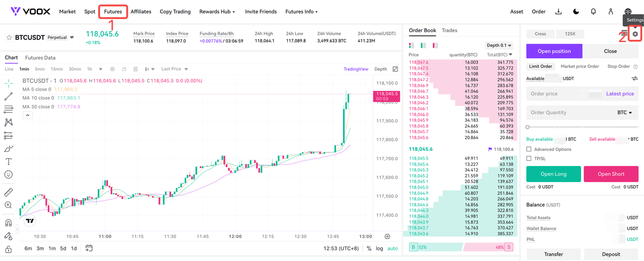Open the BTC quantity unit dropdown
The width and height of the screenshot is (644, 261).
(x=624, y=113)
